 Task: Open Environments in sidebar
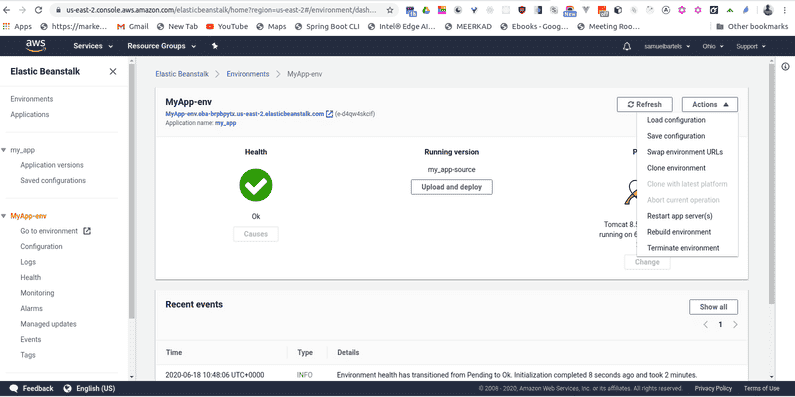[31, 99]
